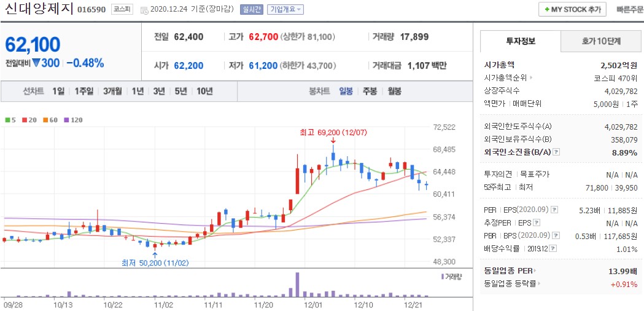Select the 1주일 line chart period

(84, 92)
